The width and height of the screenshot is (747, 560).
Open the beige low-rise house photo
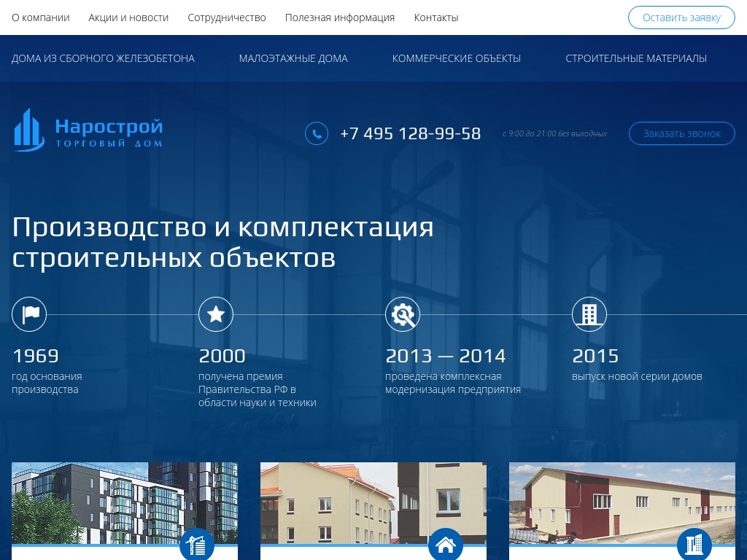373,503
